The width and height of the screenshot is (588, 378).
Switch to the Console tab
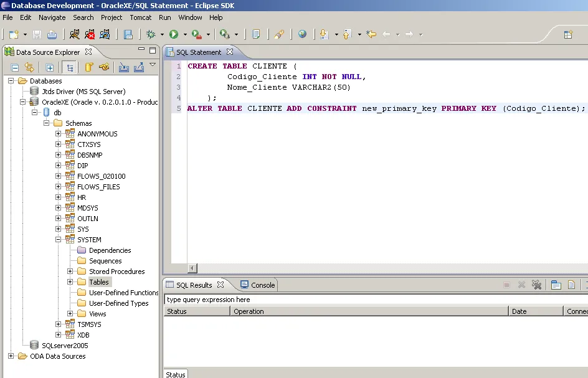tap(262, 285)
